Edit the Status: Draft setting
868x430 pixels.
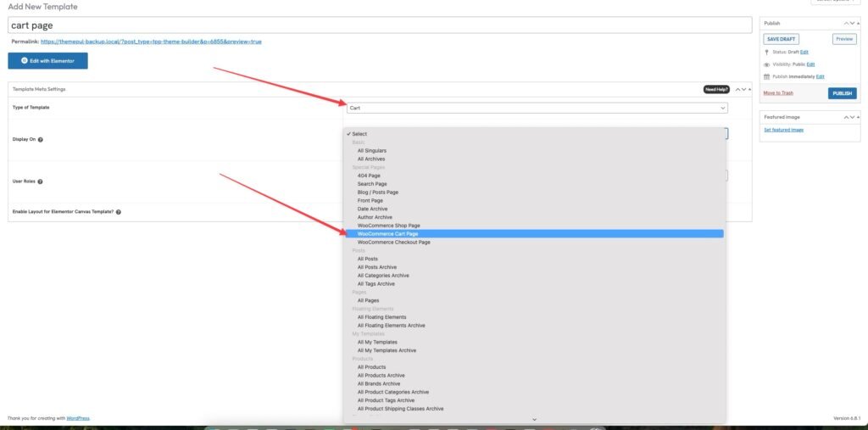tap(804, 52)
